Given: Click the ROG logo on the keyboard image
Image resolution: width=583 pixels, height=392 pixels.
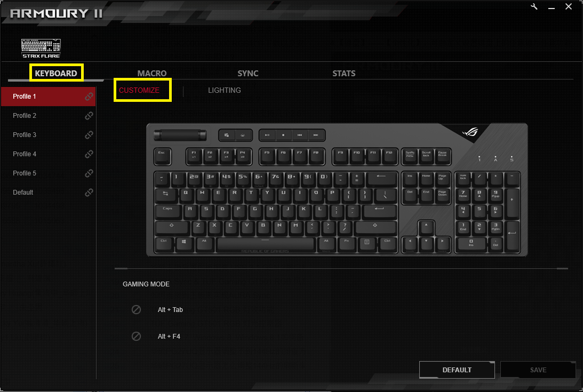Looking at the screenshot, I should [470, 132].
